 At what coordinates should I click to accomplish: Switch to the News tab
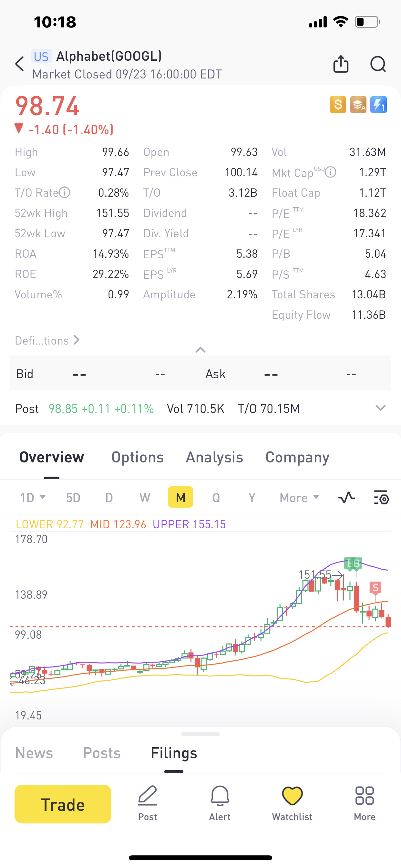point(34,753)
